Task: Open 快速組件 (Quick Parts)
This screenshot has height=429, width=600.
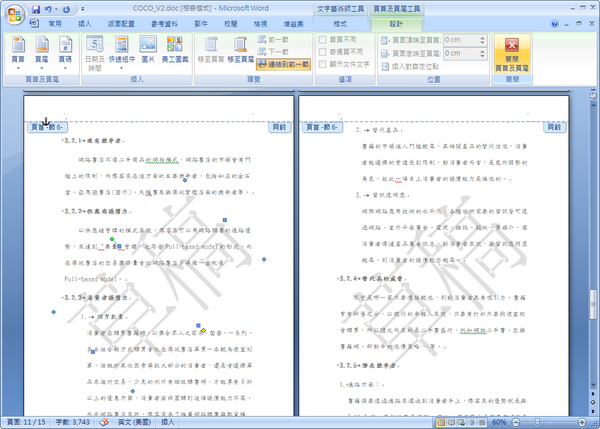Action: click(122, 49)
